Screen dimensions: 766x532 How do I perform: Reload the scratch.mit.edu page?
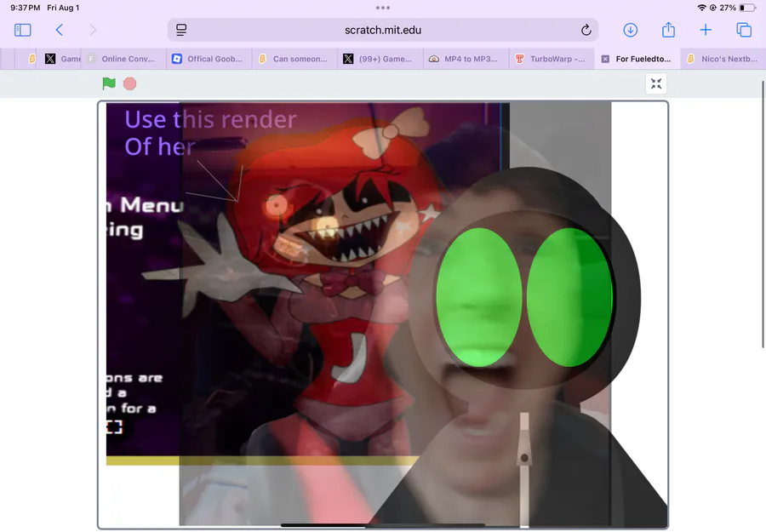pyautogui.click(x=586, y=31)
